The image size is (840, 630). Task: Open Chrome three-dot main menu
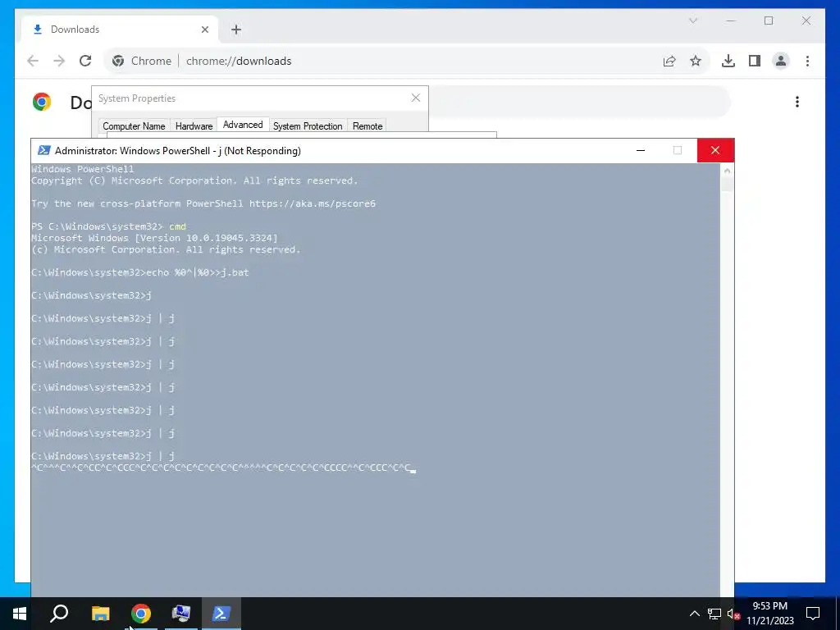[x=807, y=61]
